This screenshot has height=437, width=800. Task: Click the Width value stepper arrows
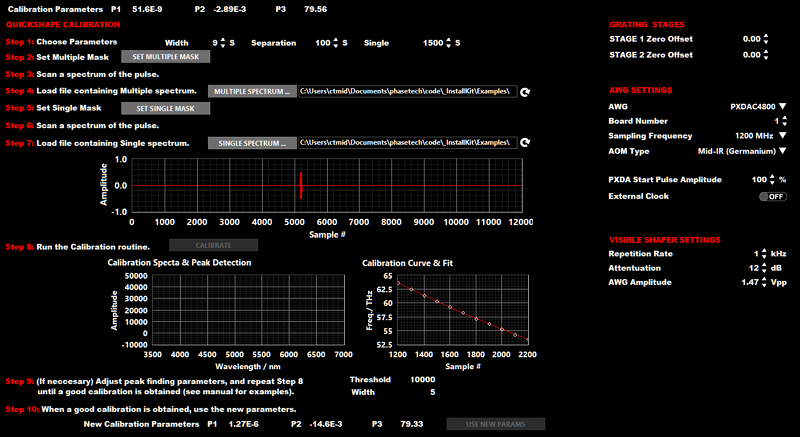point(221,43)
